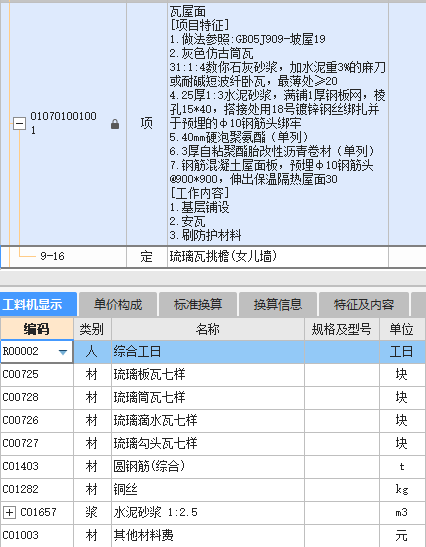Open the R00002 code dropdown arrow
This screenshot has height=547, width=426.
[x=63, y=352]
